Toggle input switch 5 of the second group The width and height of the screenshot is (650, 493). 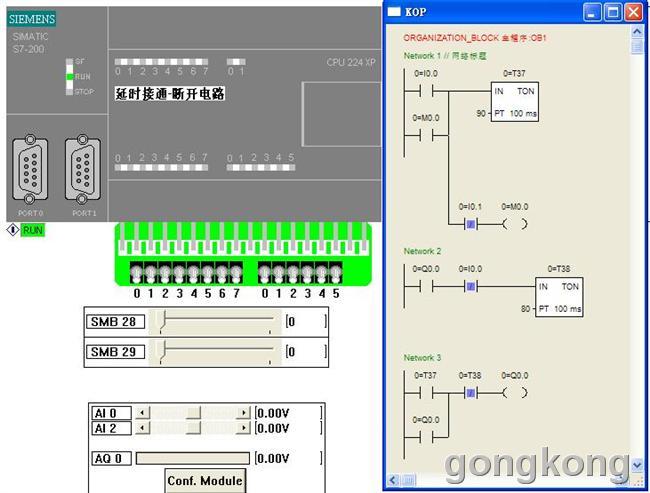(x=336, y=272)
